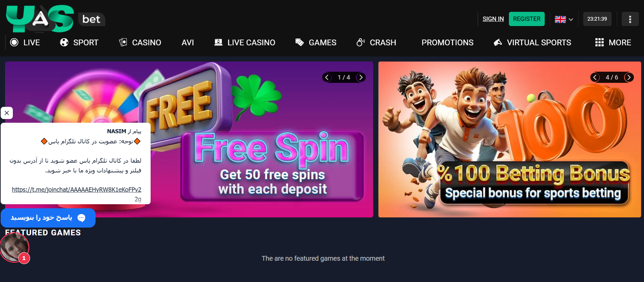
Task: Open the MORE grid icon menu
Action: click(x=599, y=42)
